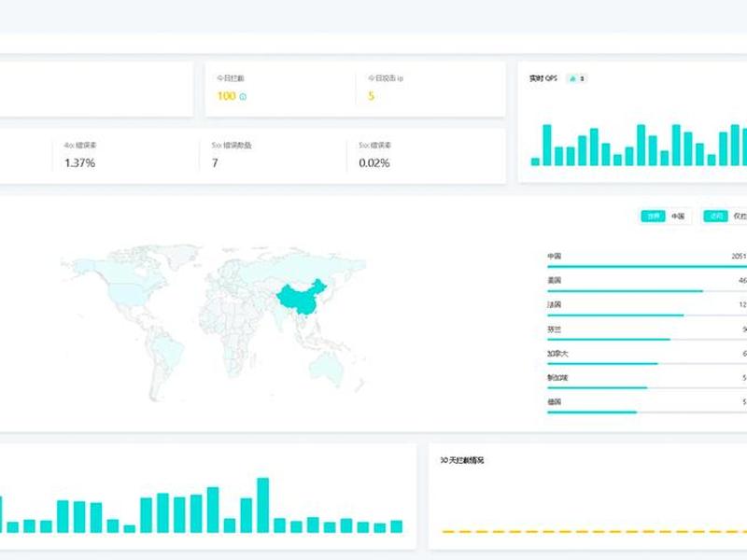
Task: Click the 今日拦截 value 100
Action: pyautogui.click(x=227, y=96)
